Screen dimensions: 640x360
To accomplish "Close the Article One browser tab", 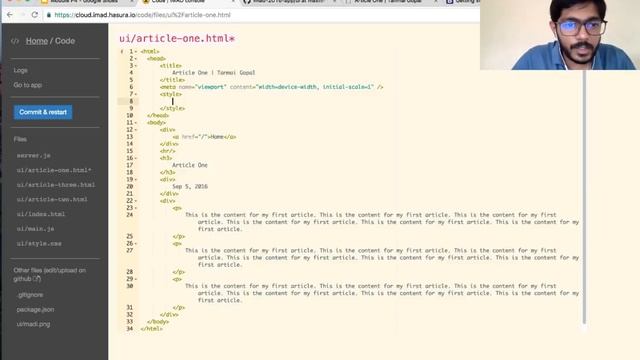I will tap(436, 2).
